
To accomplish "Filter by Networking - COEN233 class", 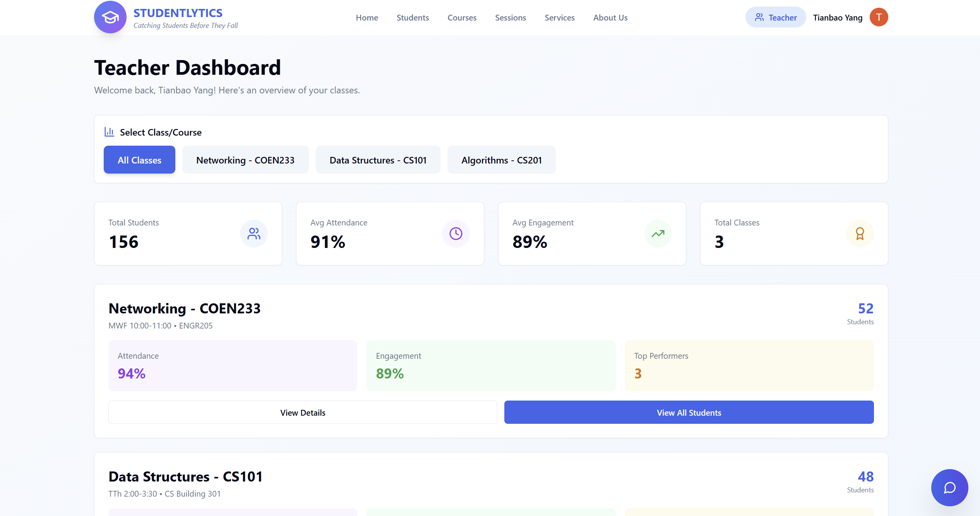I will click(245, 160).
